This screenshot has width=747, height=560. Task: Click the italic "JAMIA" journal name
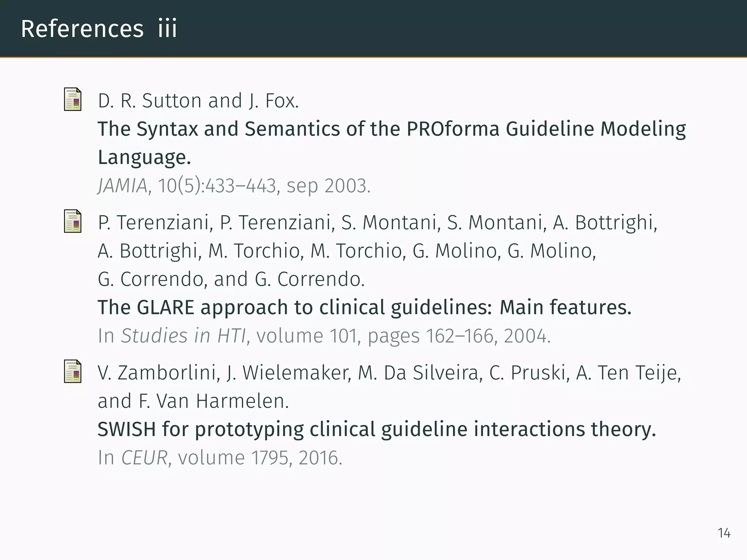(122, 186)
